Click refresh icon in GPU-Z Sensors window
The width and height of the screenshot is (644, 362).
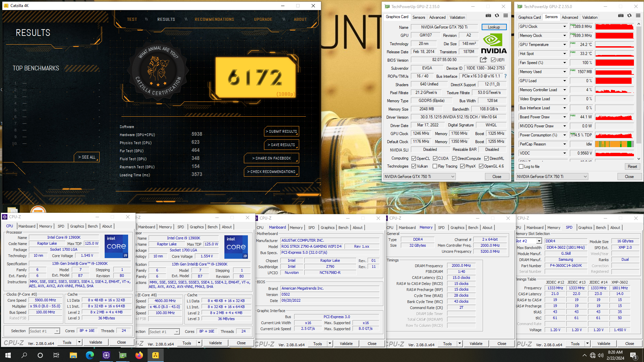[630, 15]
